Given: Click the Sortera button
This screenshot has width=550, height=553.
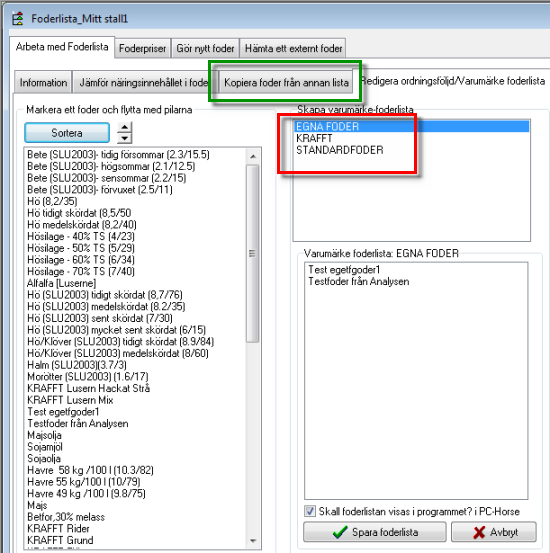Looking at the screenshot, I should point(67,133).
